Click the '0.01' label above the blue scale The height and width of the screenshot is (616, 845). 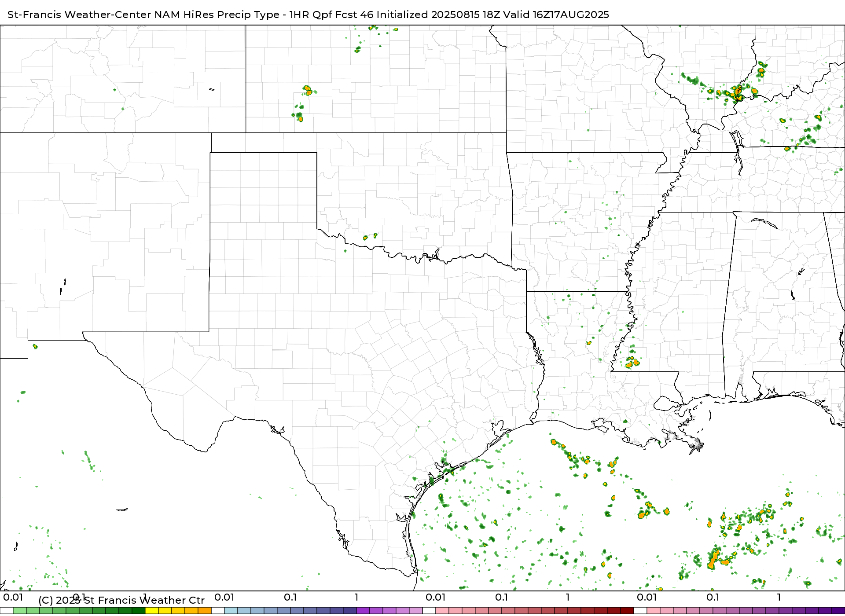coord(224,598)
